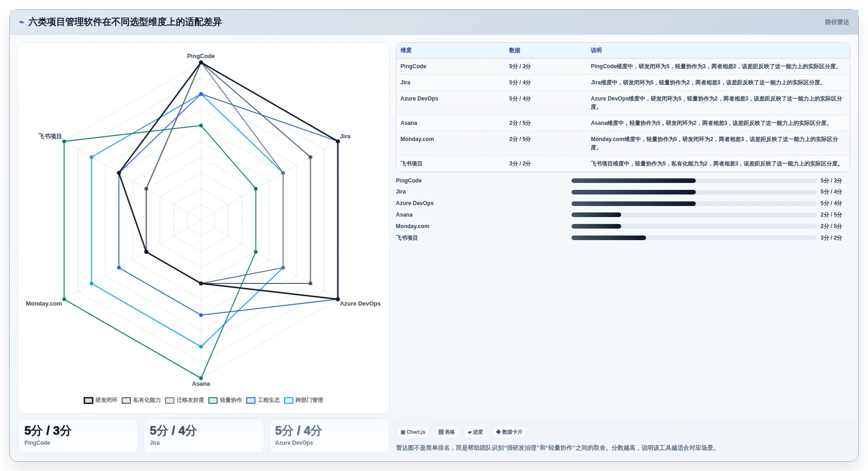The image size is (868, 471).
Task: Select the Asana row in the table
Action: coord(623,123)
